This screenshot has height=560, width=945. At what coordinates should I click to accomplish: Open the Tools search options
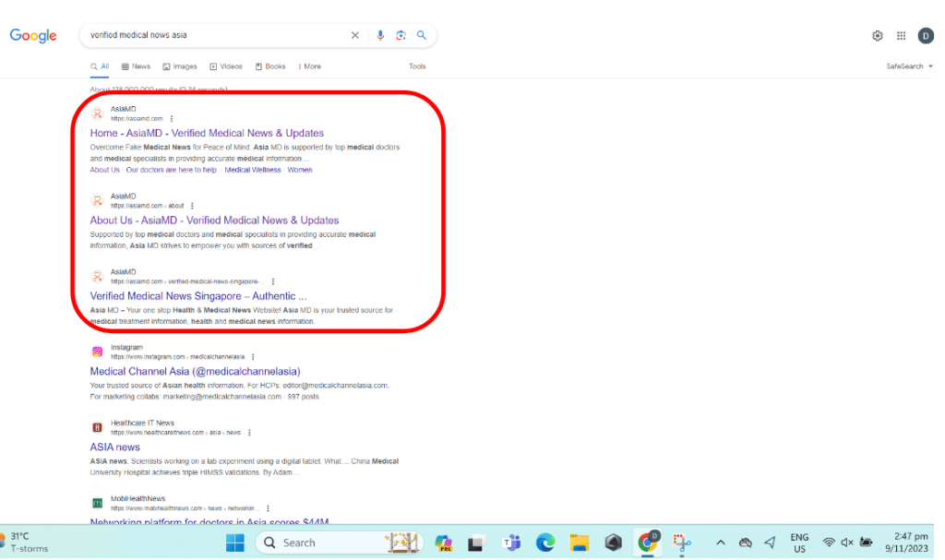click(417, 66)
